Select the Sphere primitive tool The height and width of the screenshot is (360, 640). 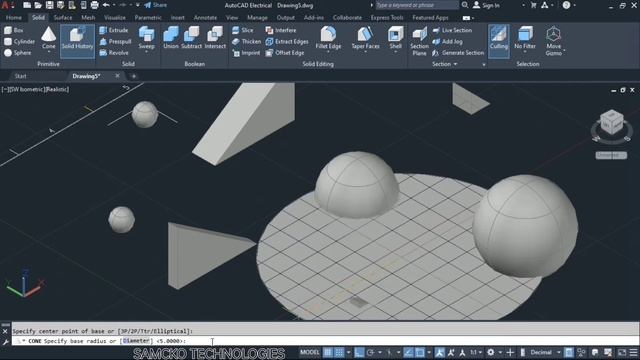click(18, 53)
